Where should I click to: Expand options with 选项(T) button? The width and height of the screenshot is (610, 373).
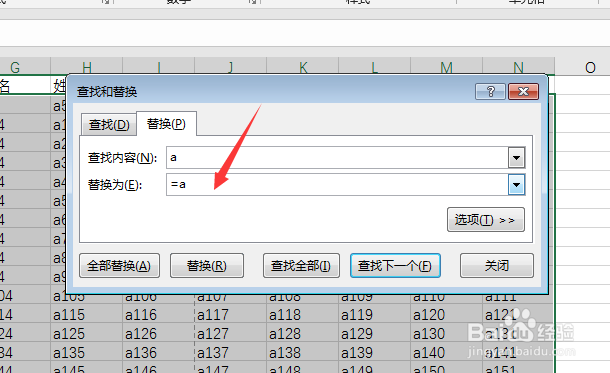pos(486,220)
